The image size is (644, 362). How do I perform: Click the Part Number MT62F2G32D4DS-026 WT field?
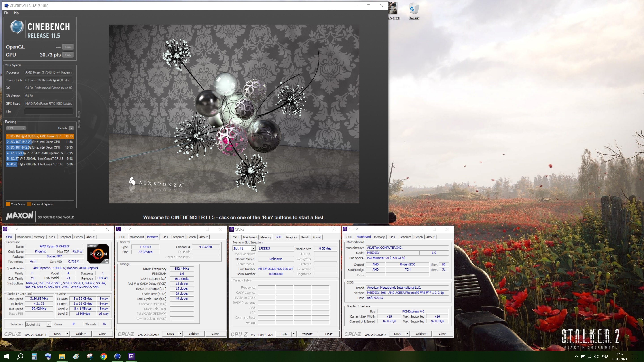click(x=276, y=269)
